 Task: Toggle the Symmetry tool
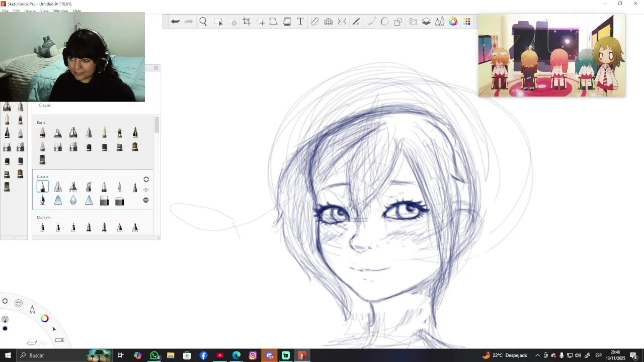(342, 22)
